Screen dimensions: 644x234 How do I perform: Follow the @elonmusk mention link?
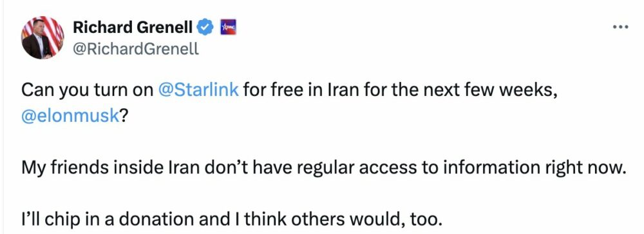point(70,116)
